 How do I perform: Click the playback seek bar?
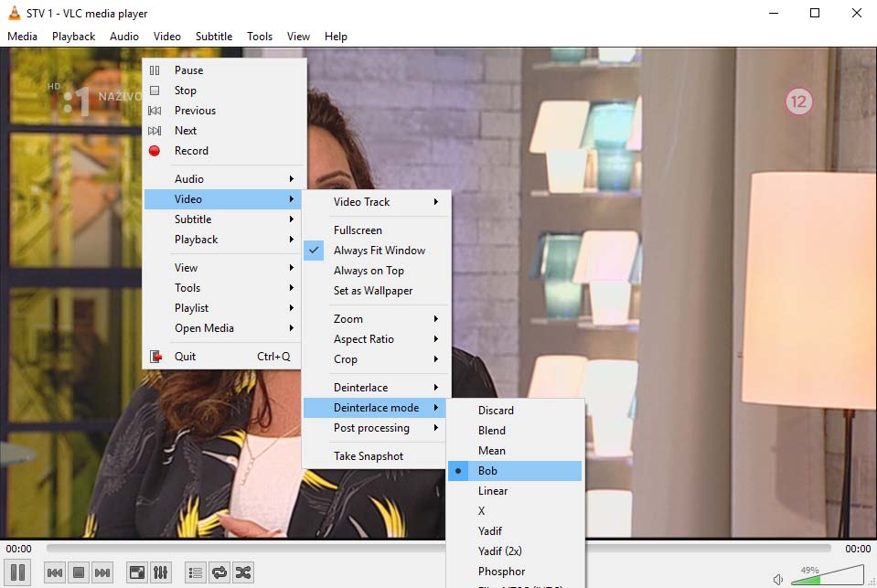pos(439,549)
